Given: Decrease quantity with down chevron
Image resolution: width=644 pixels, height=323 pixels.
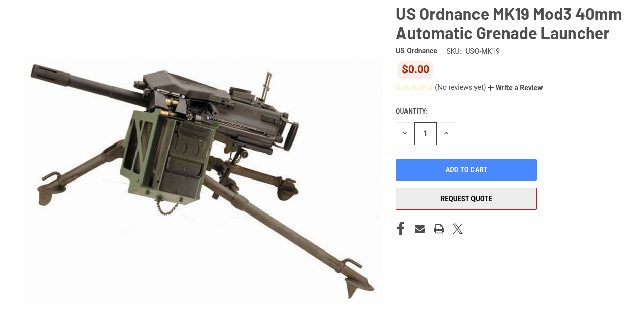Looking at the screenshot, I should click(x=405, y=134).
